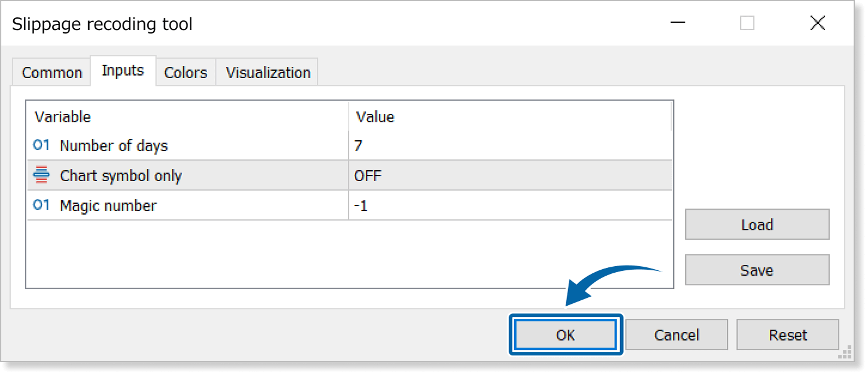Maximize the dialog window
The height and width of the screenshot is (374, 868).
(747, 24)
